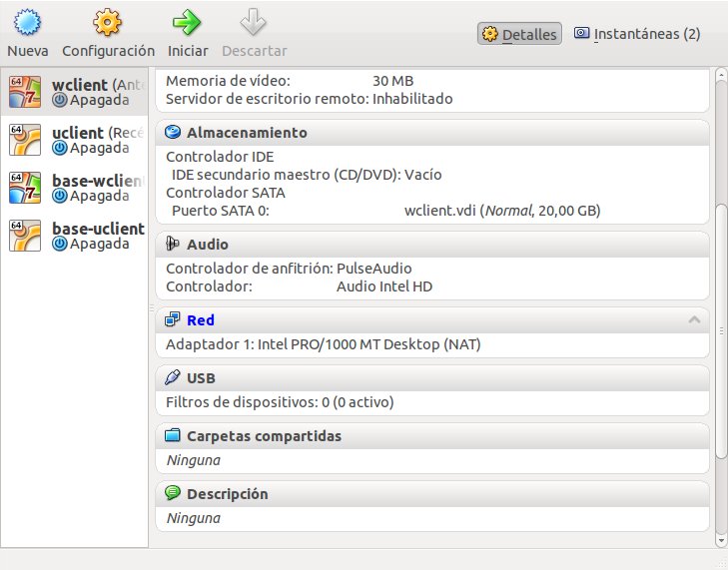Open the Red network settings link

201,320
